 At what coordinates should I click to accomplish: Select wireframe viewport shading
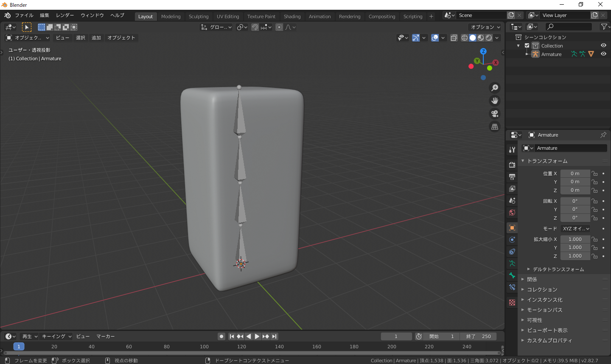click(x=465, y=38)
